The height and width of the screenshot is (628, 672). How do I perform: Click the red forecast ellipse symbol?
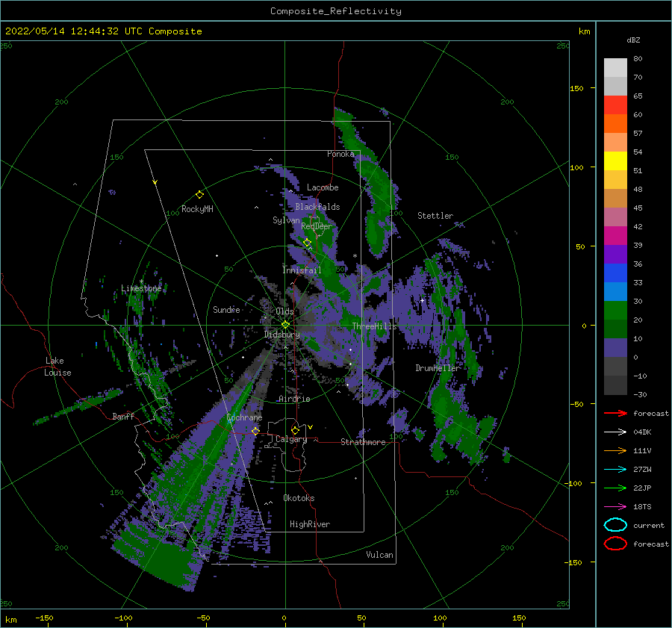click(615, 544)
